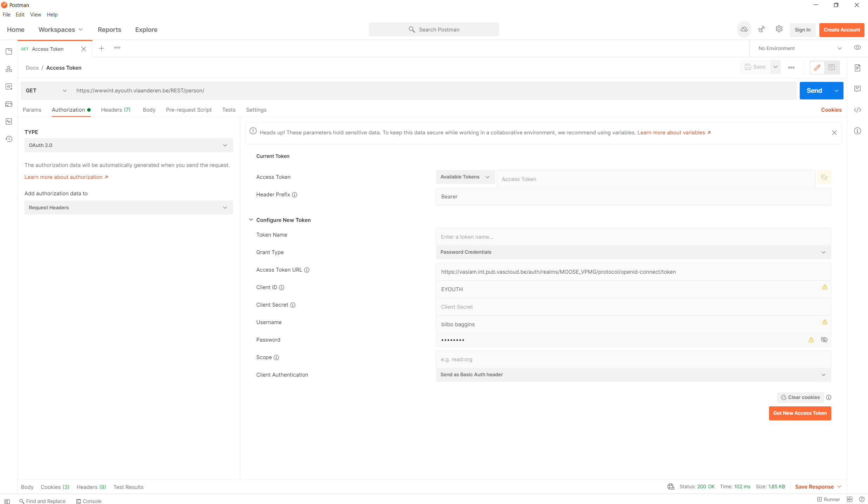Open the GET method dropdown
This screenshot has height=504, width=868.
tap(46, 91)
